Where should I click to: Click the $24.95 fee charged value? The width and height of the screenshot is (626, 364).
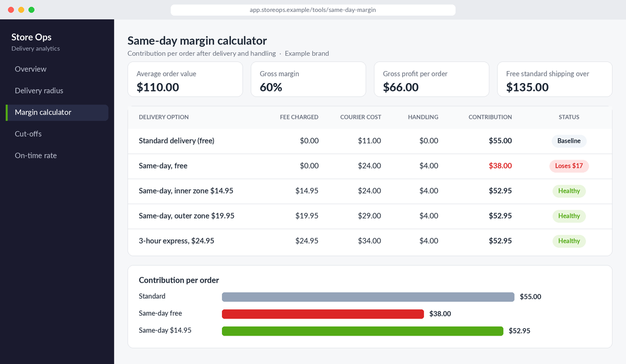pos(307,242)
